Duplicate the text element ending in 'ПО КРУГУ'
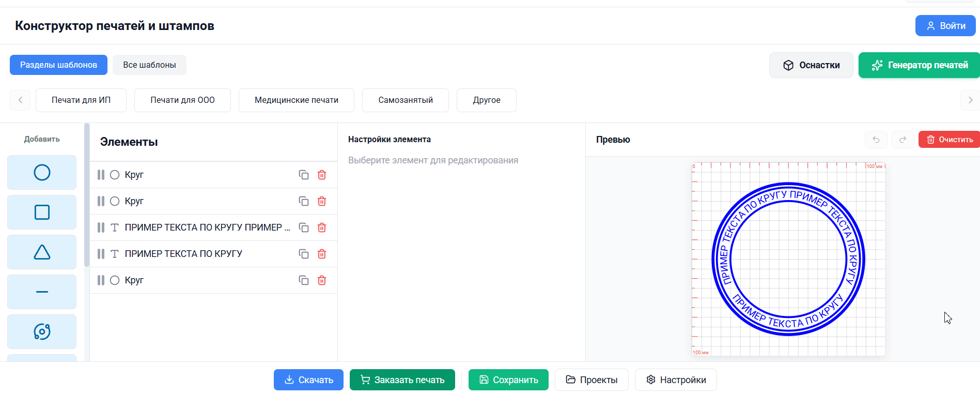This screenshot has width=980, height=395. click(x=304, y=254)
